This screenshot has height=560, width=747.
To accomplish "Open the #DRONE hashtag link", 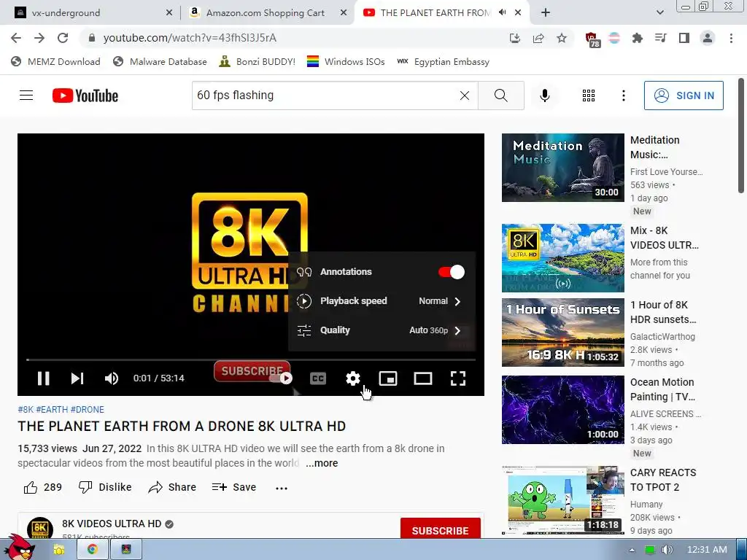I will click(x=88, y=410).
